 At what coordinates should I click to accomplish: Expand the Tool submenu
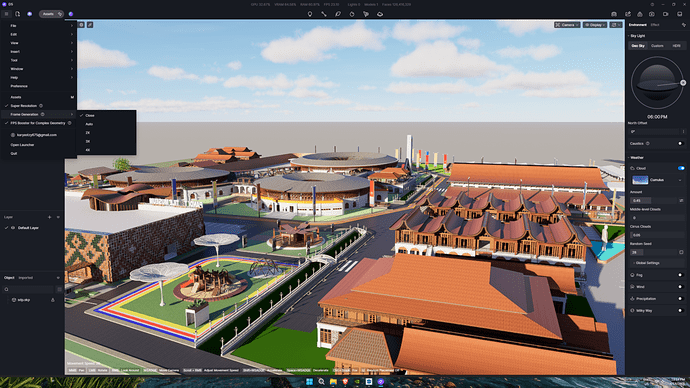(39, 60)
